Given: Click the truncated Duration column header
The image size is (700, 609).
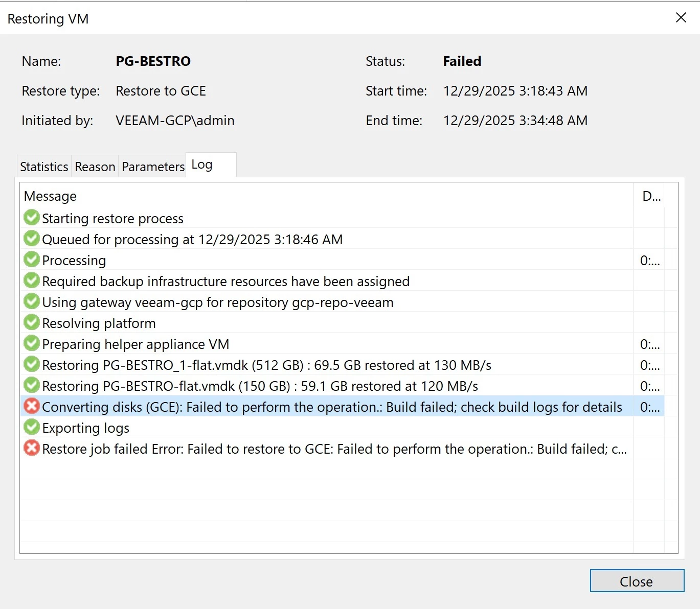Looking at the screenshot, I should point(651,196).
